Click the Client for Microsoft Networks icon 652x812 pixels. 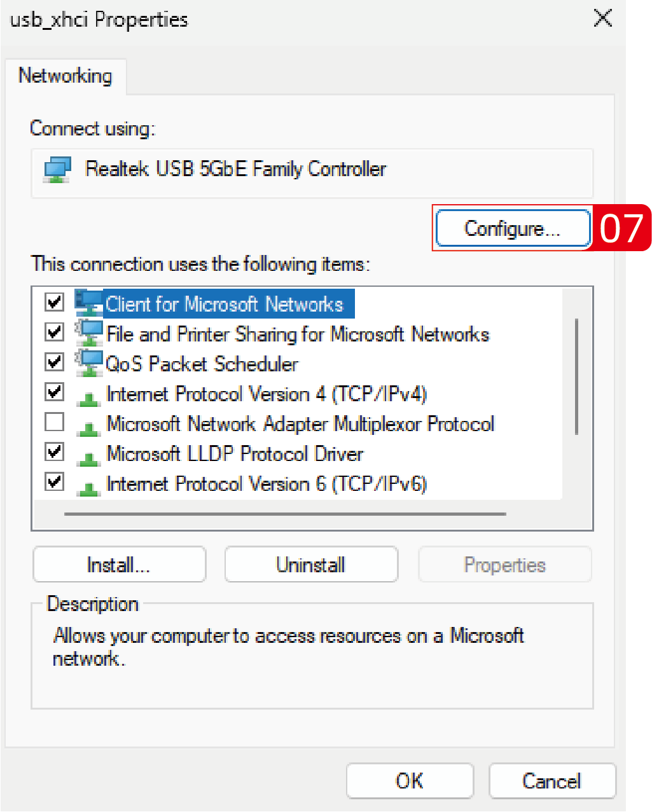[88, 303]
